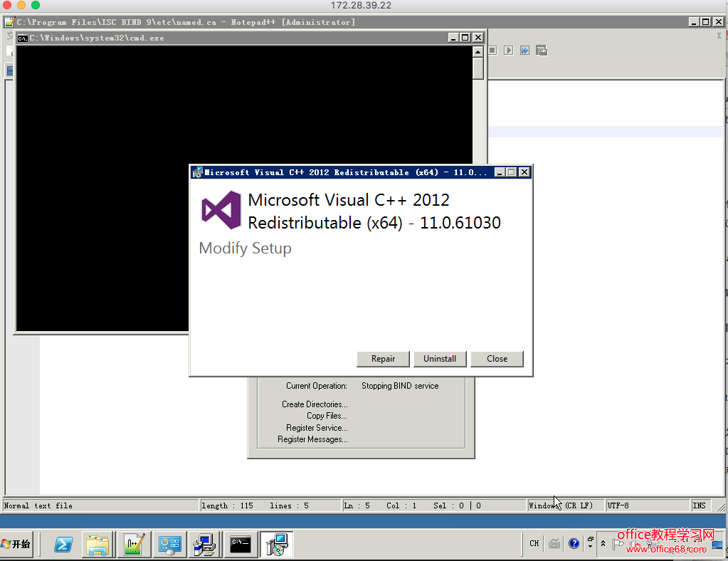Click the Repair button in Visual C++ setup

click(383, 359)
